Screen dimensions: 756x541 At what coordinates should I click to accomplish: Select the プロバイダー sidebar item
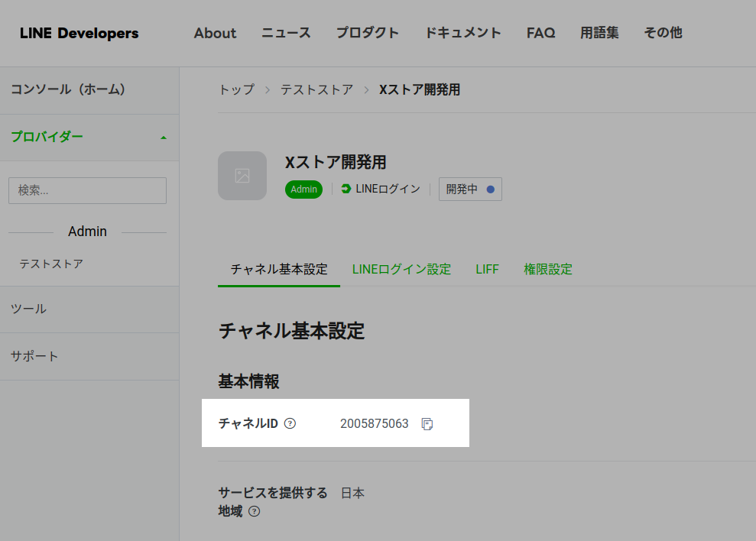click(x=89, y=138)
